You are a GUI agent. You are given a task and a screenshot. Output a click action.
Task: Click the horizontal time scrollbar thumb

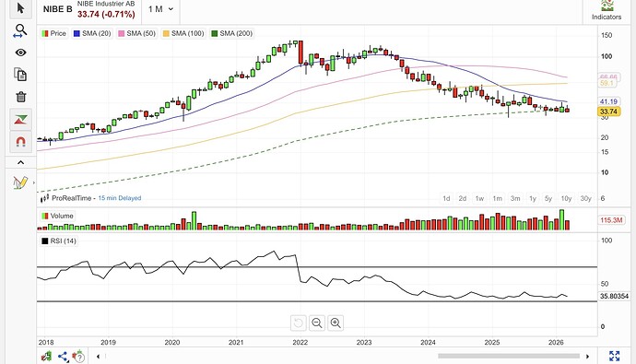pyautogui.click(x=509, y=356)
